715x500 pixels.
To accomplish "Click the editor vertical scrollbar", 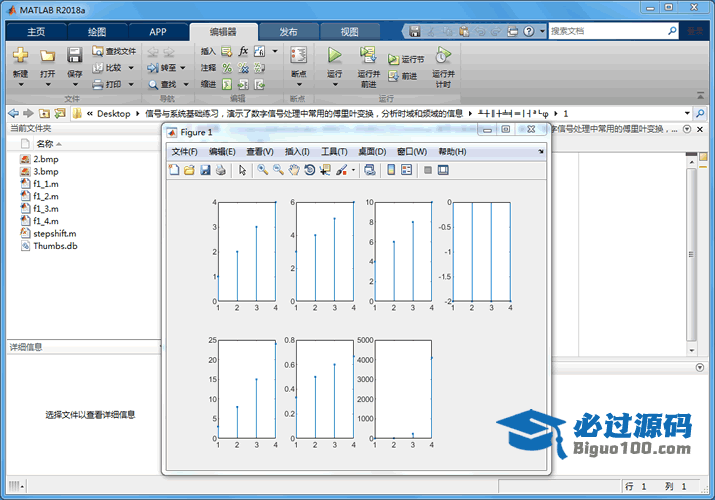I will click(691, 254).
